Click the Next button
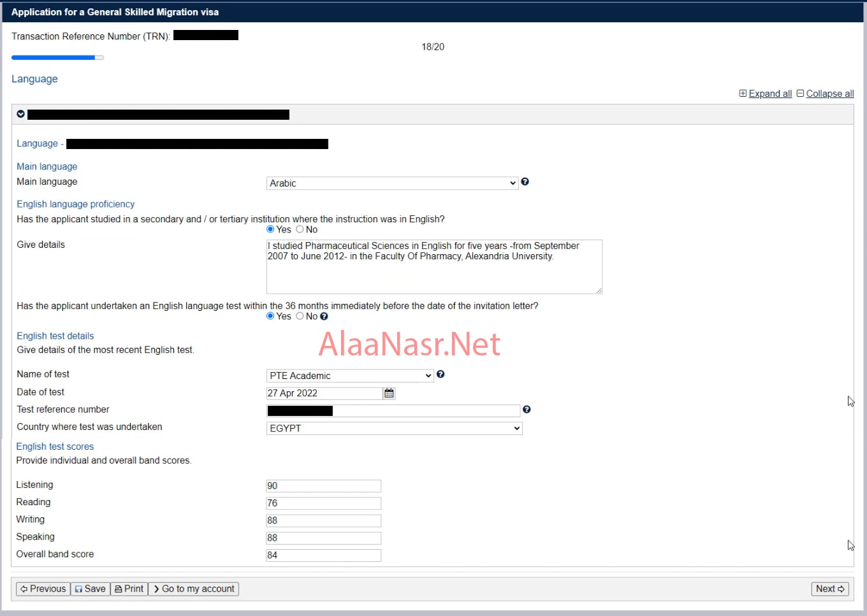The image size is (867, 616). 829,589
